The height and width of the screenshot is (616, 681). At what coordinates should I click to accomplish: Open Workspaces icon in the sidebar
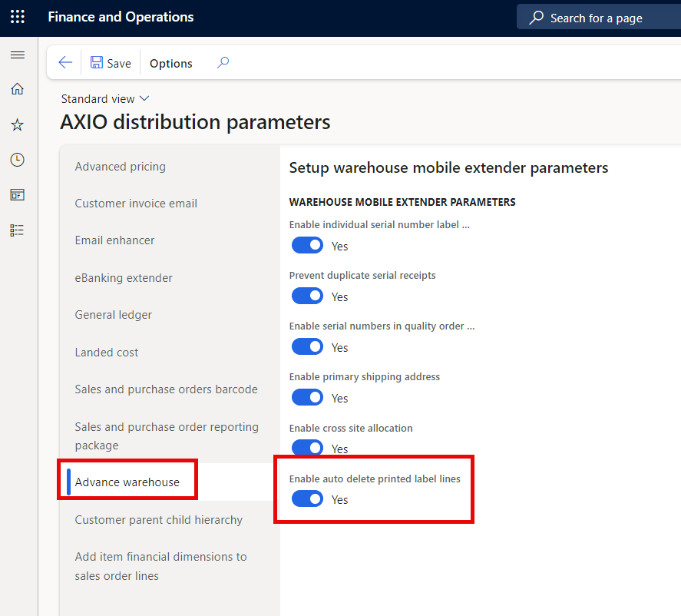[17, 195]
